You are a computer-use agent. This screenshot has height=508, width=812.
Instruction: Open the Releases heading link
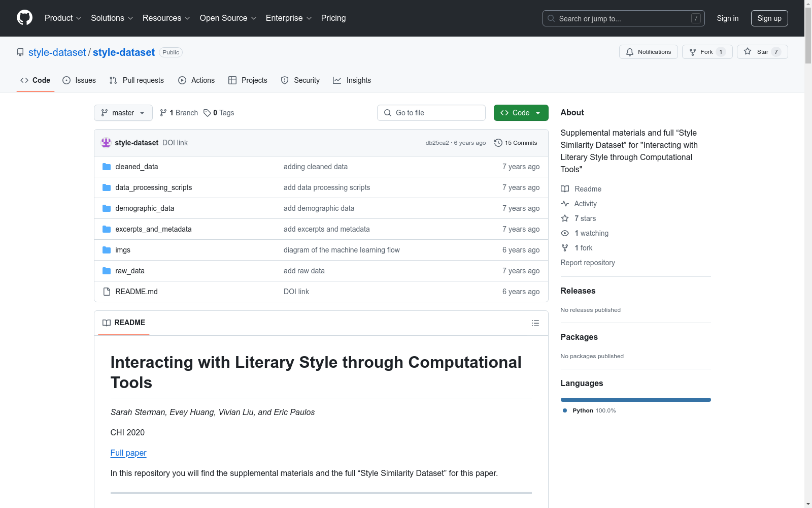click(578, 291)
